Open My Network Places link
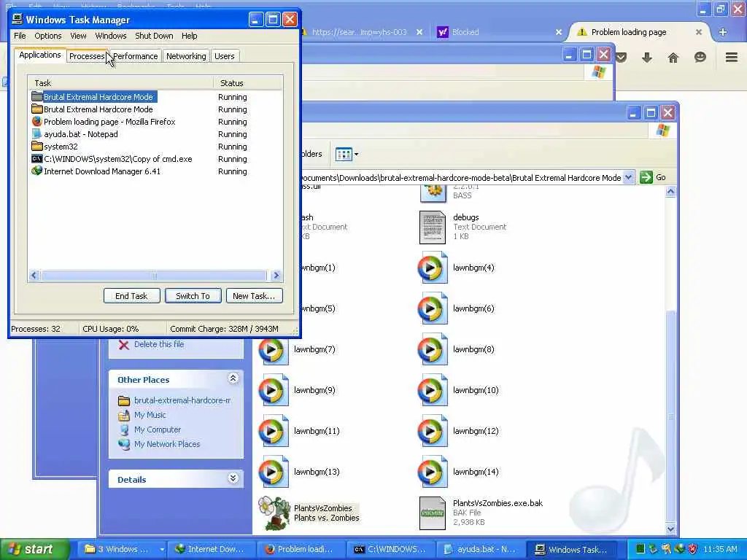Viewport: 747px width, 560px height. click(x=167, y=444)
